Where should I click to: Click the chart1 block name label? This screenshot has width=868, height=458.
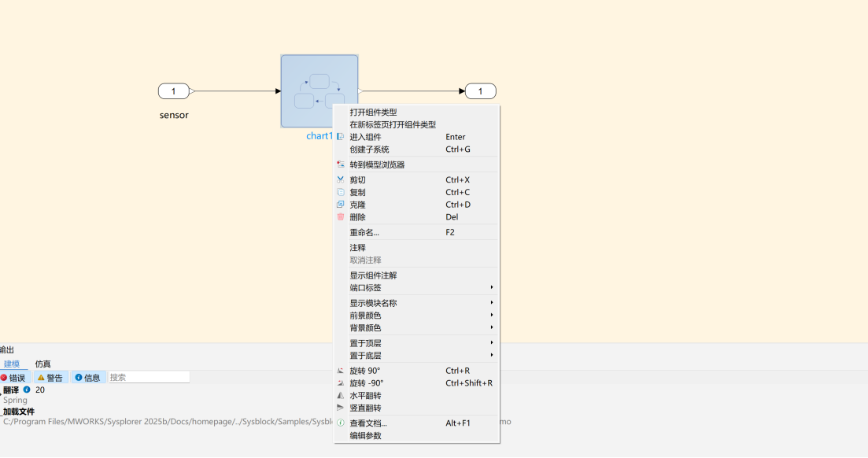pyautogui.click(x=319, y=135)
